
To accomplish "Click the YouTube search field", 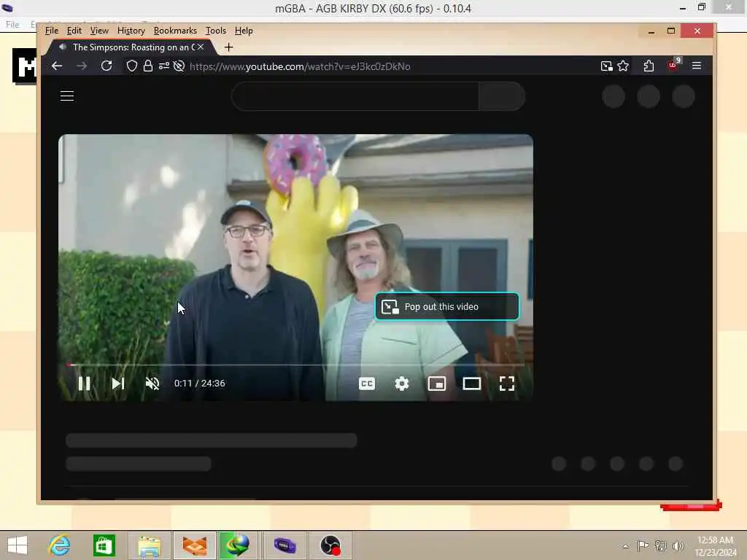I will tap(355, 96).
